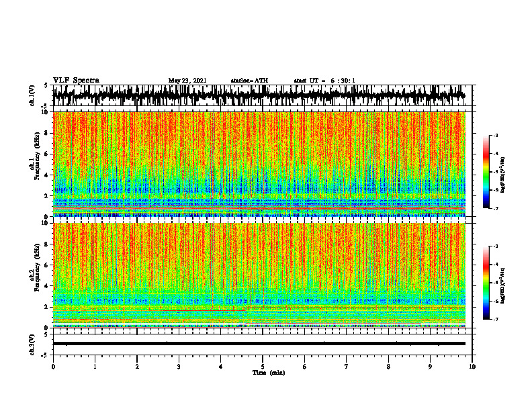This screenshot has height=411, width=532.
Task: Click the "3" tick on the Time axis
Action: pos(179,367)
